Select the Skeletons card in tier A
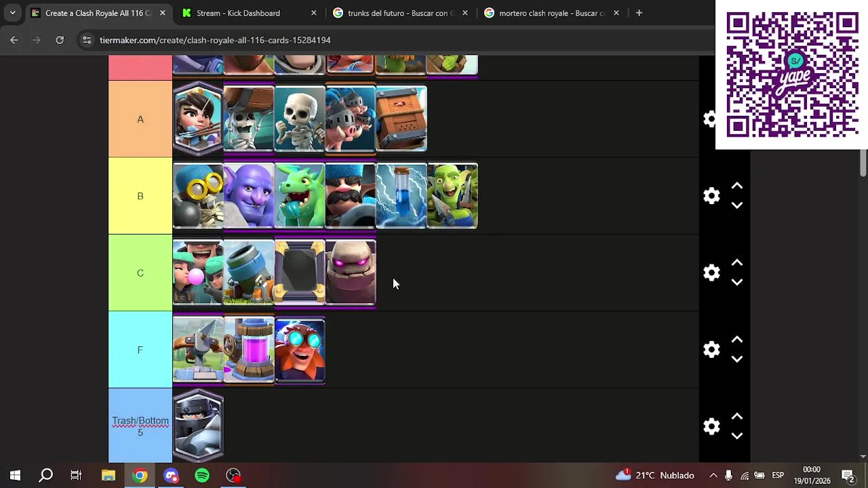The width and height of the screenshot is (868, 488). pos(300,119)
